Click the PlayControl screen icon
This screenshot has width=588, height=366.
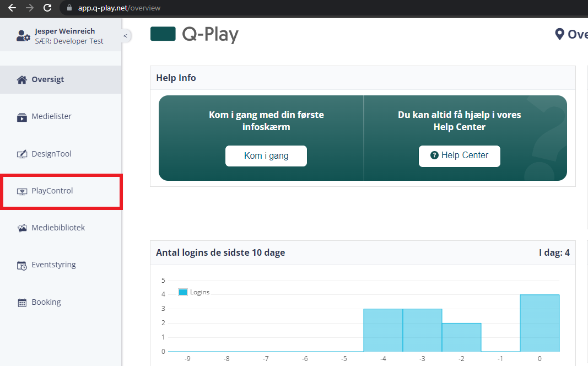pos(21,192)
